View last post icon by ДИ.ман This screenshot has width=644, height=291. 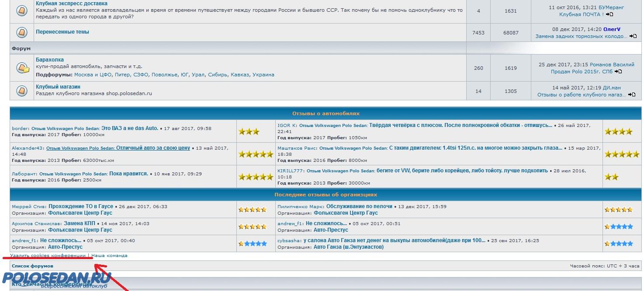pos(631,95)
